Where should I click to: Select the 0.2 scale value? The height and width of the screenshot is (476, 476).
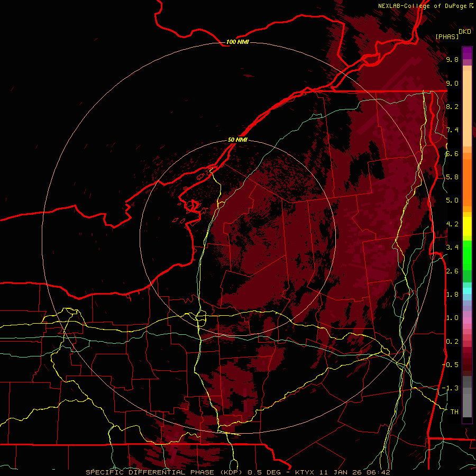point(452,341)
